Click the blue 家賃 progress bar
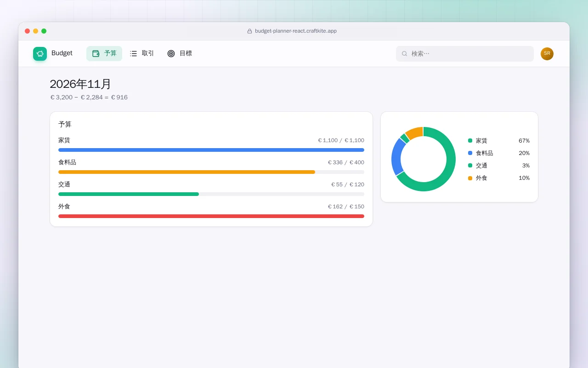The image size is (588, 368). [211, 150]
